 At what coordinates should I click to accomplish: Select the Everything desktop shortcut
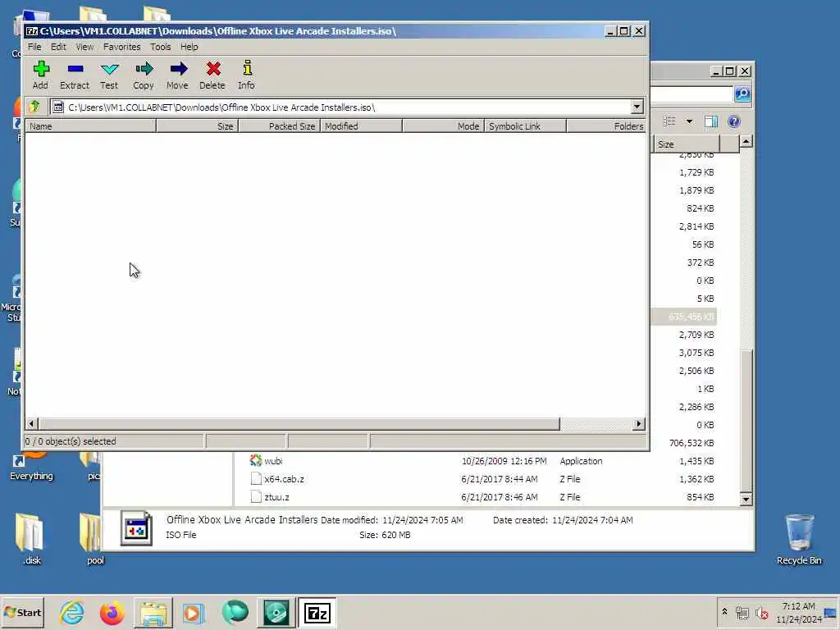click(x=31, y=466)
